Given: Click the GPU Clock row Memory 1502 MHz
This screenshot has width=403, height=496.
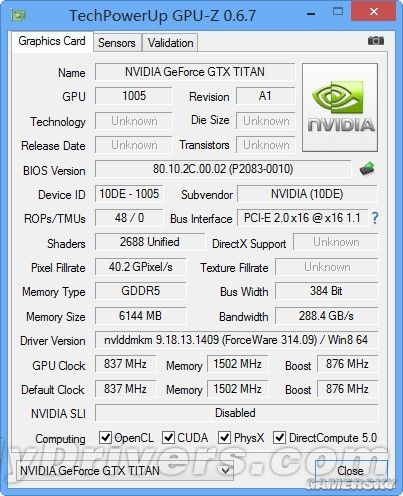Looking at the screenshot, I should click(237, 364).
